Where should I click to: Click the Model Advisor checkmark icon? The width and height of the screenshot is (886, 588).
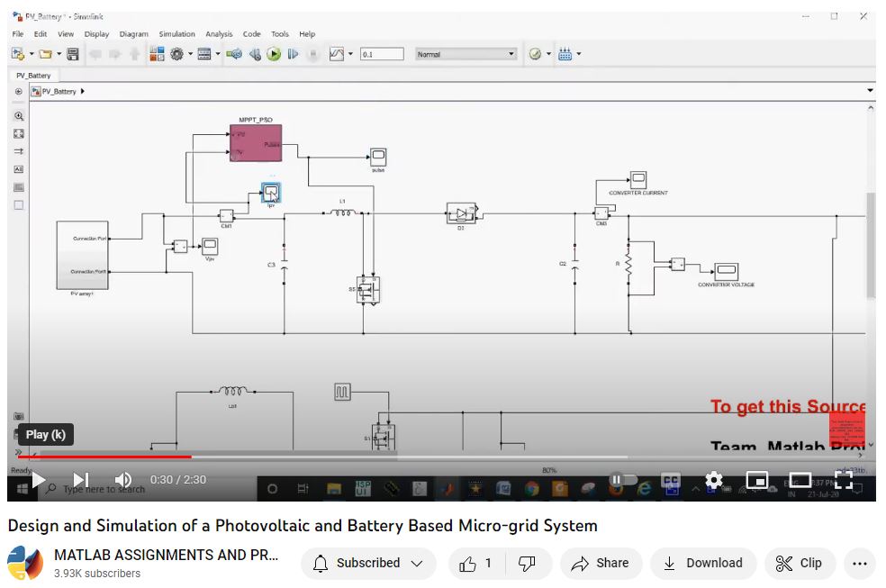pyautogui.click(x=535, y=54)
